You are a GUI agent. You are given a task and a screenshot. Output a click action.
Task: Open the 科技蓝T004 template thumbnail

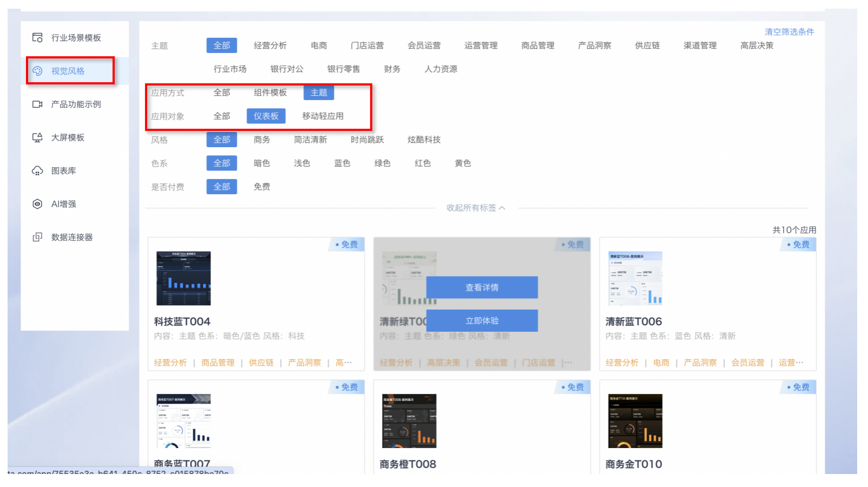click(183, 278)
